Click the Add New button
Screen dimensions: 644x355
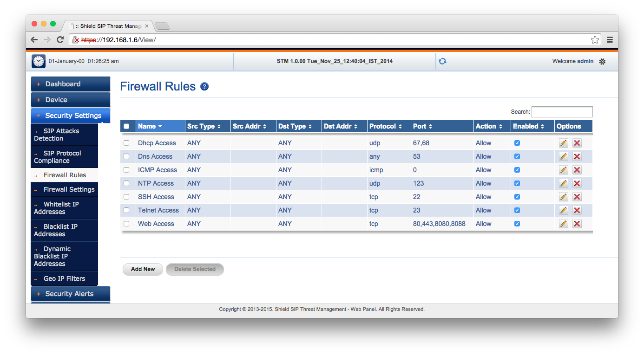[143, 269]
